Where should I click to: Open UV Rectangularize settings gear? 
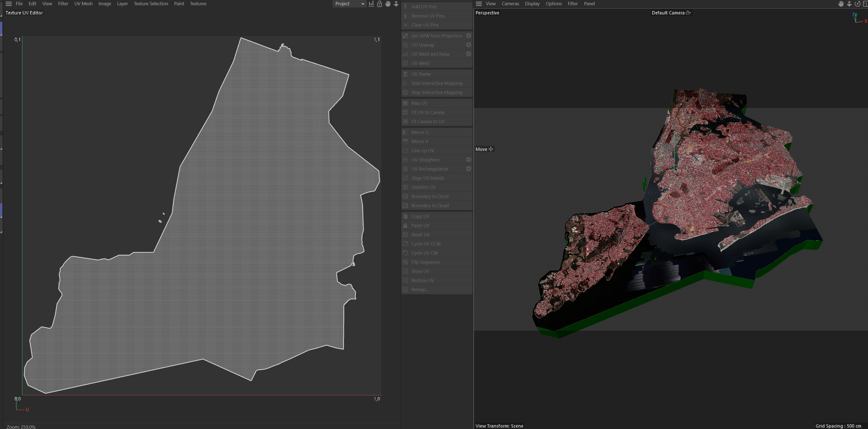coord(468,169)
